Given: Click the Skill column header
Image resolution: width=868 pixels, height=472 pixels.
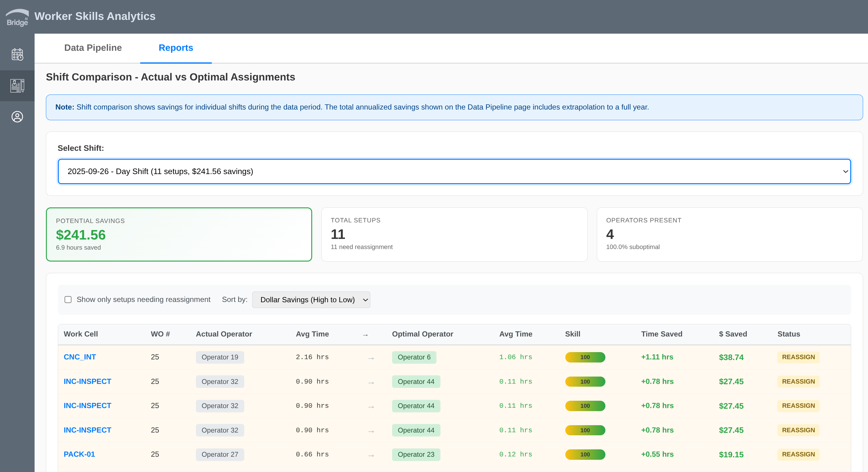Looking at the screenshot, I should click(572, 334).
